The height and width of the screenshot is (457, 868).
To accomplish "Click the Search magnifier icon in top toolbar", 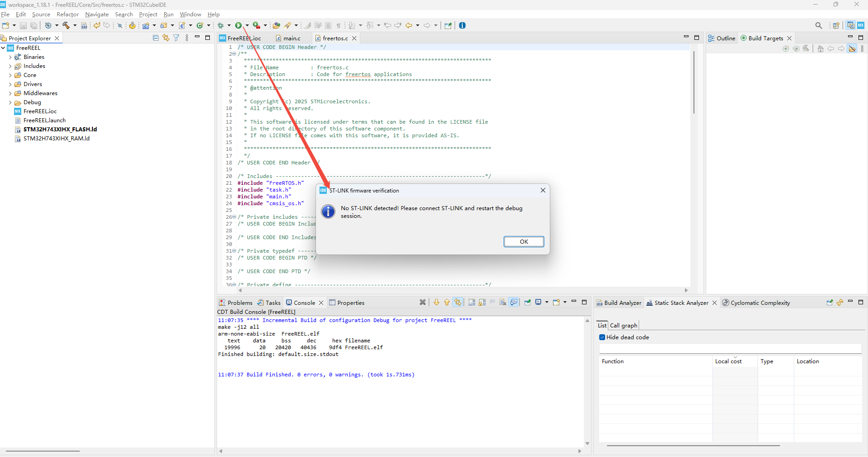I will [x=819, y=25].
